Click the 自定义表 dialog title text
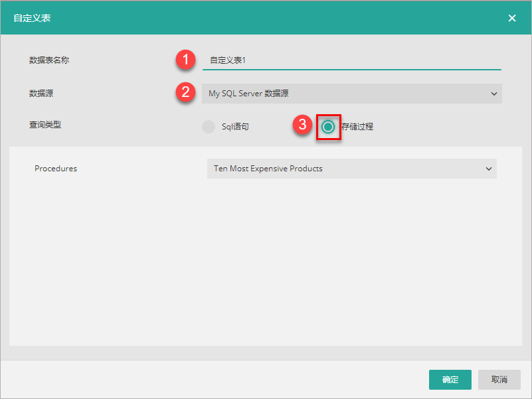 click(32, 18)
